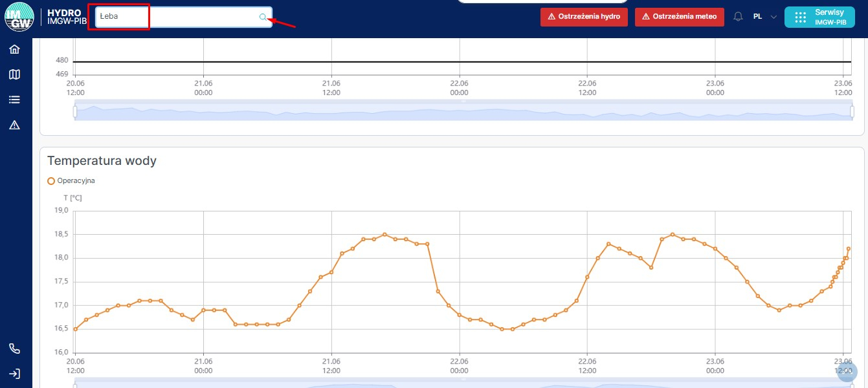
Task: Open the warnings triangle sidebar icon
Action: 14,125
